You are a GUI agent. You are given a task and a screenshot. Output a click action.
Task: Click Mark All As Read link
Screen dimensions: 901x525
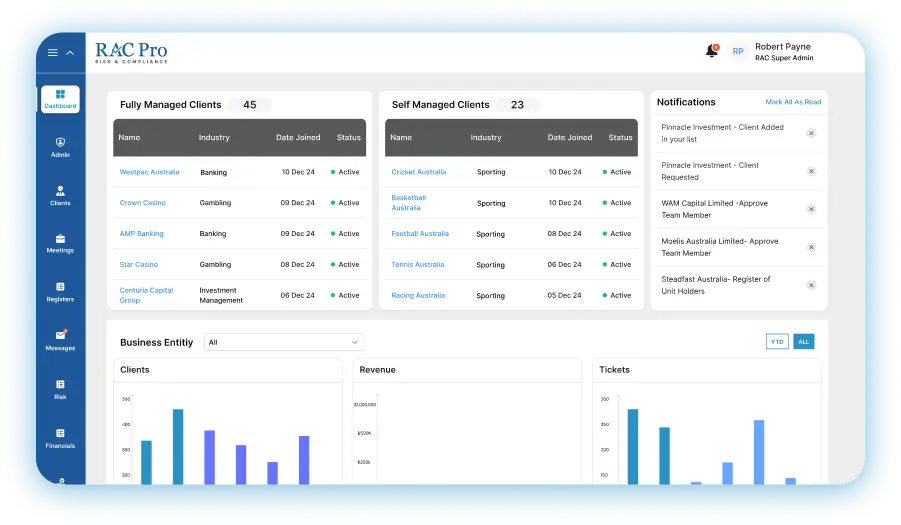click(x=793, y=102)
